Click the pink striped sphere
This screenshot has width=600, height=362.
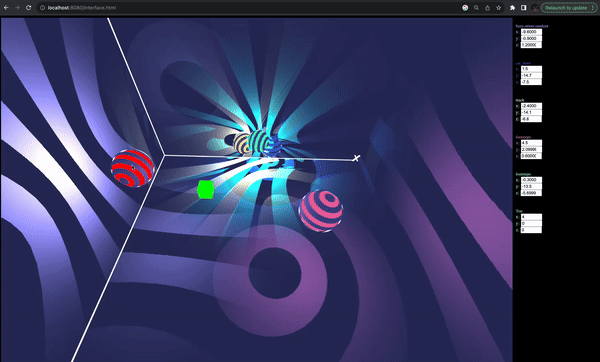[x=321, y=211]
